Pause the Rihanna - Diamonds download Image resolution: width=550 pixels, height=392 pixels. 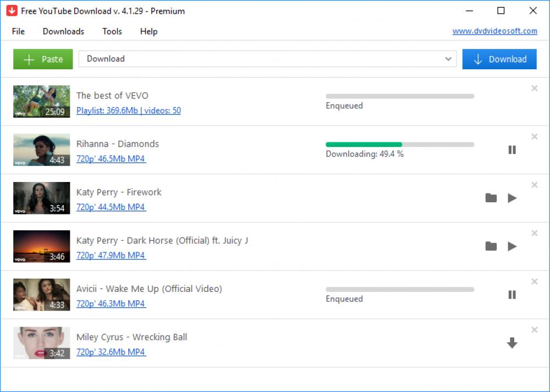pos(512,150)
